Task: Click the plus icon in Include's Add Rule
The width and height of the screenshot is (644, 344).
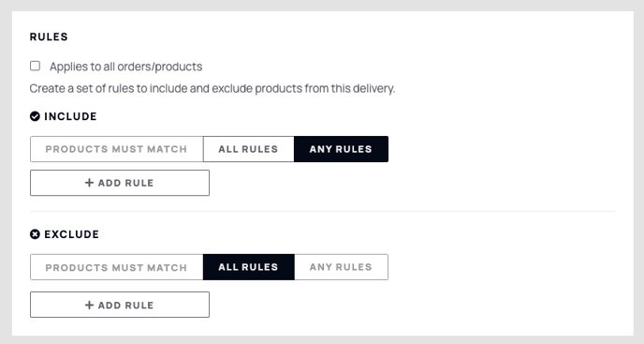Action: (89, 183)
